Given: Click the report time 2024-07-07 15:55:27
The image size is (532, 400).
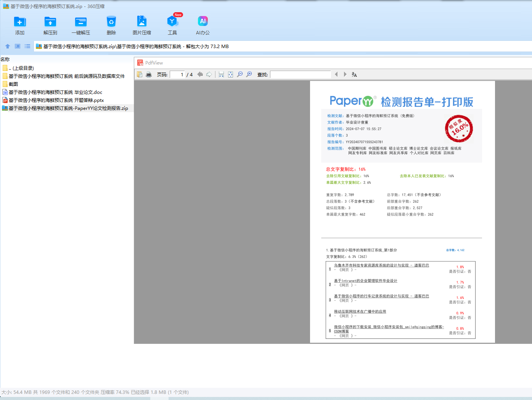Looking at the screenshot, I should 363,129.
